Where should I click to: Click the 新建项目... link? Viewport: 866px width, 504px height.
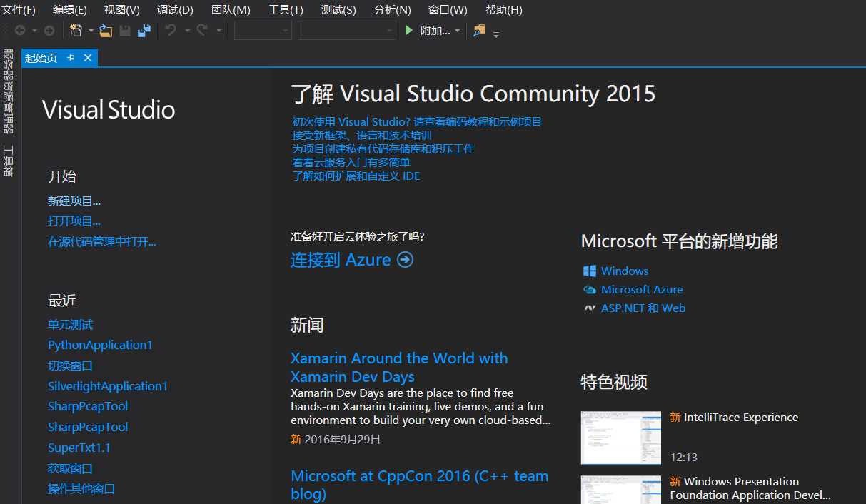click(74, 201)
